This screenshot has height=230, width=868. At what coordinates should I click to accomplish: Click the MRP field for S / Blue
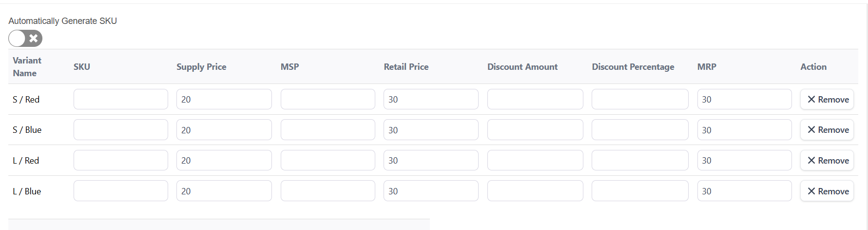point(744,130)
